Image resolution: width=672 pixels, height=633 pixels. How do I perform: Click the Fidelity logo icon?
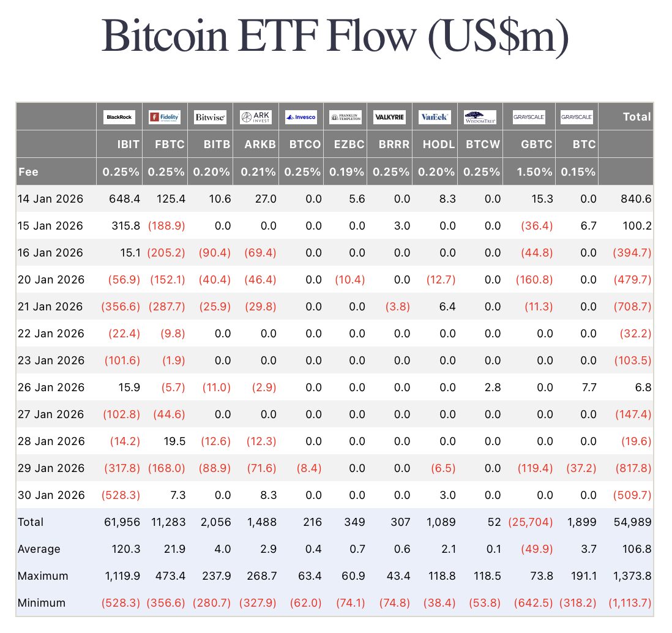pyautogui.click(x=165, y=117)
